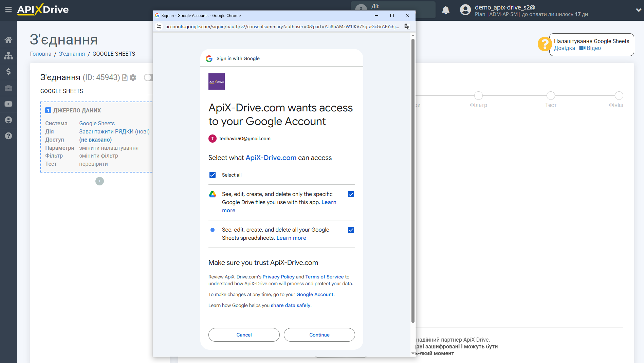
Task: Open the share data safely link
Action: (291, 306)
